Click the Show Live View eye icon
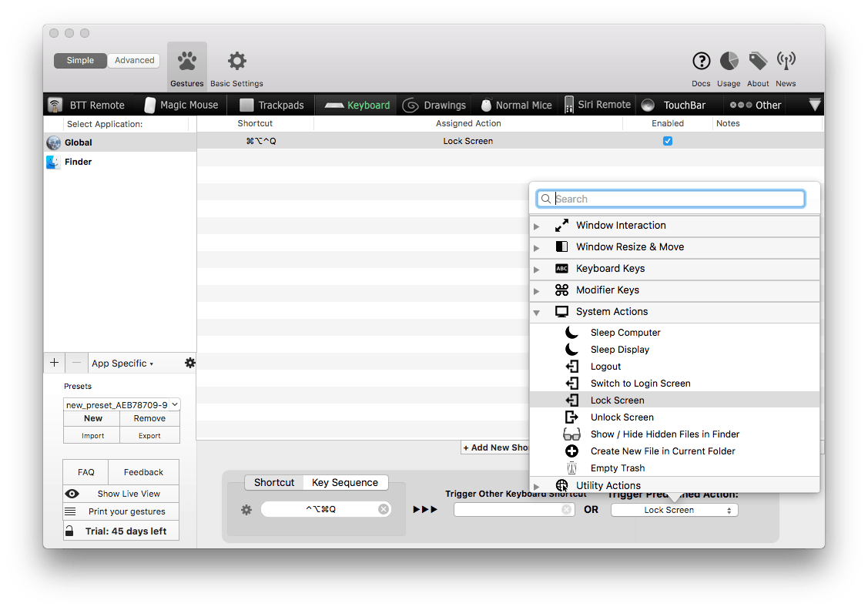868x610 pixels. coord(72,494)
